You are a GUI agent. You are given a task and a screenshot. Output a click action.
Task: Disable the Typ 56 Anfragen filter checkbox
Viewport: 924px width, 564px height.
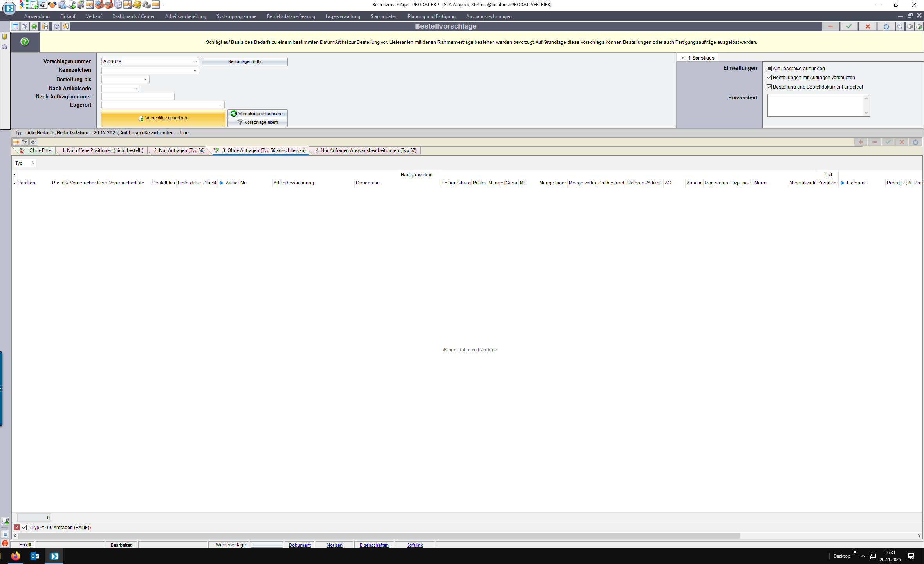click(x=24, y=527)
